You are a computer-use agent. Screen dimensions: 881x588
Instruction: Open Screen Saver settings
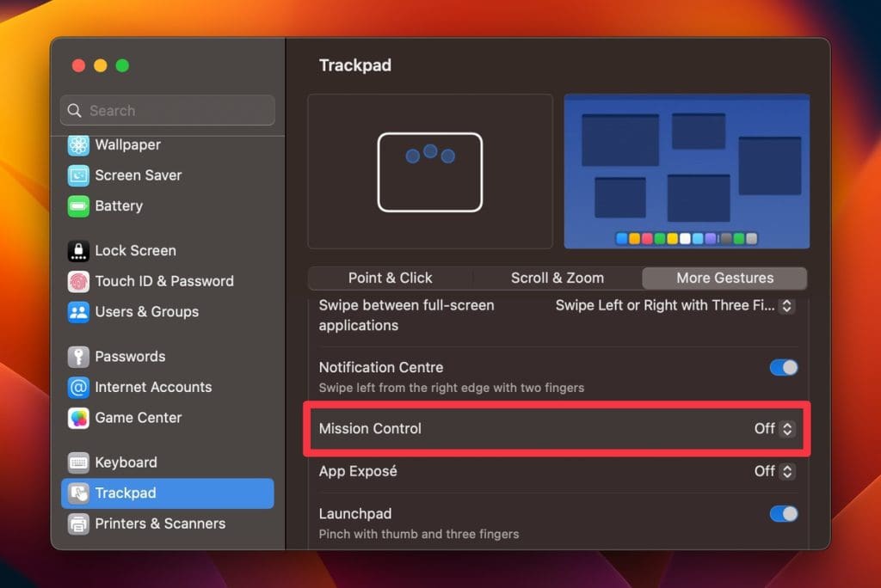(139, 175)
